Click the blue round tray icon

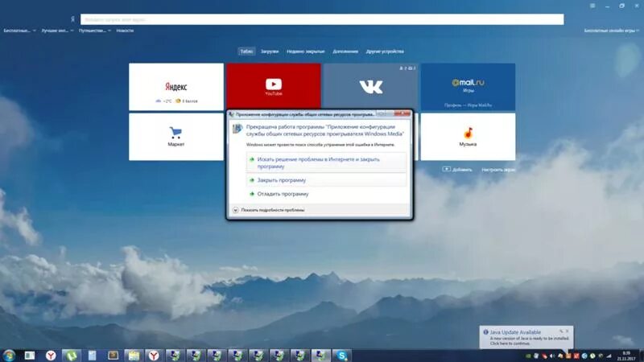(584, 356)
